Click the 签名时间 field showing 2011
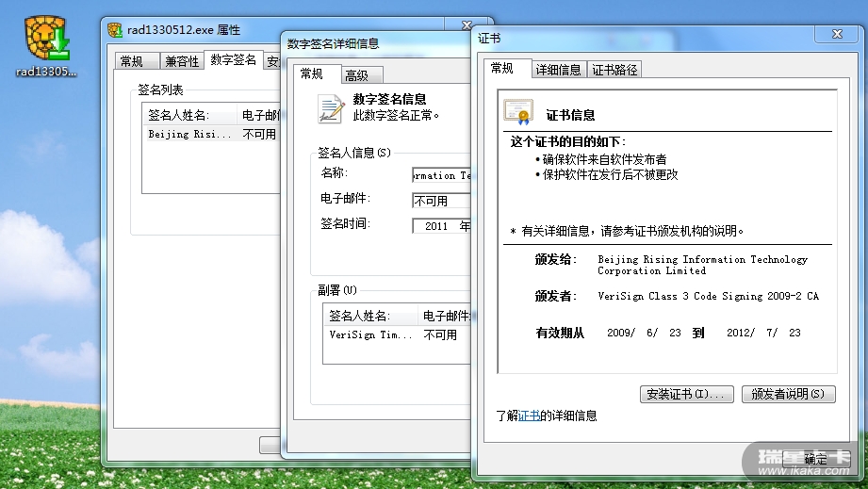 point(441,226)
